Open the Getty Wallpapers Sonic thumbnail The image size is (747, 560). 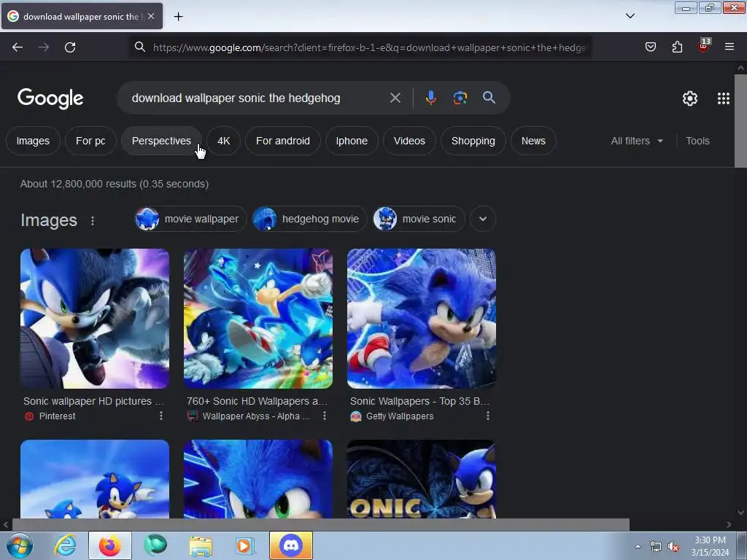coord(422,319)
